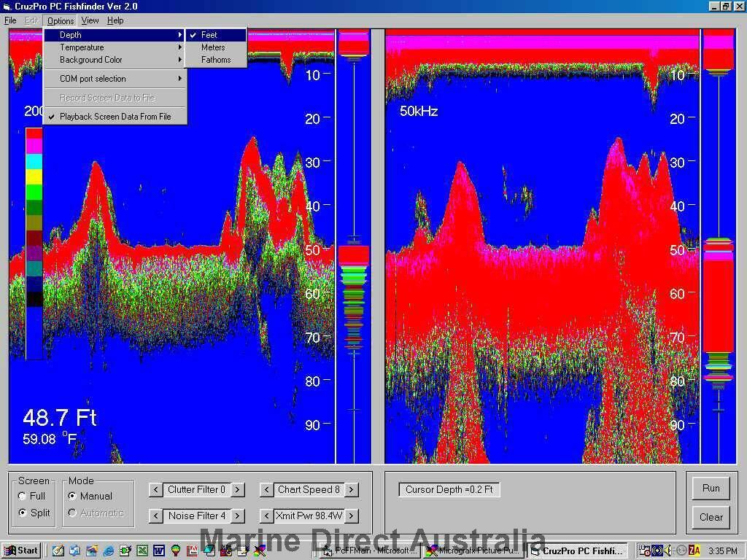This screenshot has height=560, width=747.
Task: Decrease Chart Speed with left arrow
Action: pos(266,489)
